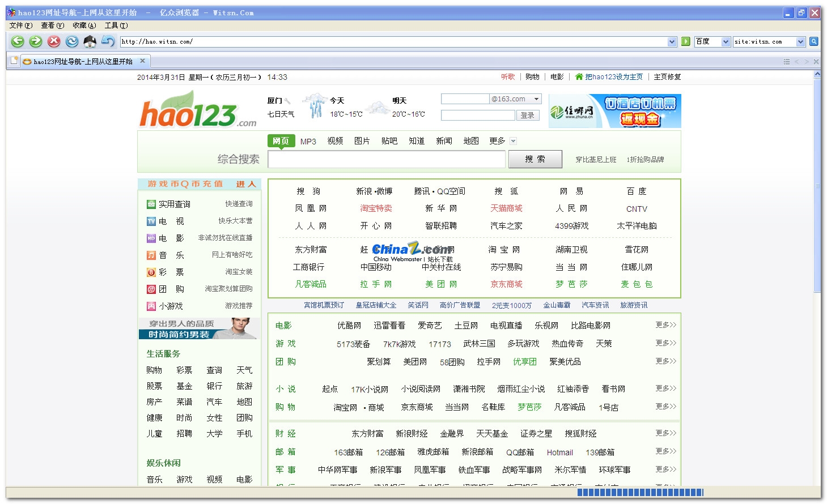Open the 天猫商城 link
The image size is (827, 504).
(506, 208)
